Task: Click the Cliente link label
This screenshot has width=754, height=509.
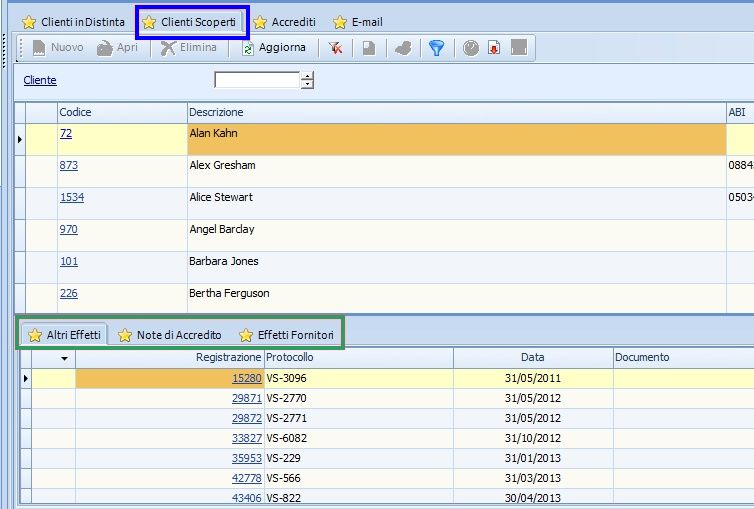Action: pos(40,80)
